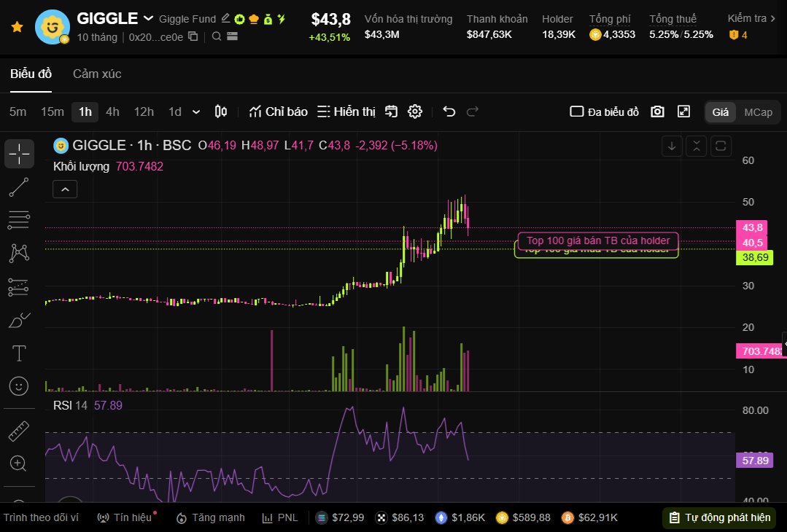Expand the chart to fullscreen
The width and height of the screenshot is (787, 532).
click(x=683, y=112)
